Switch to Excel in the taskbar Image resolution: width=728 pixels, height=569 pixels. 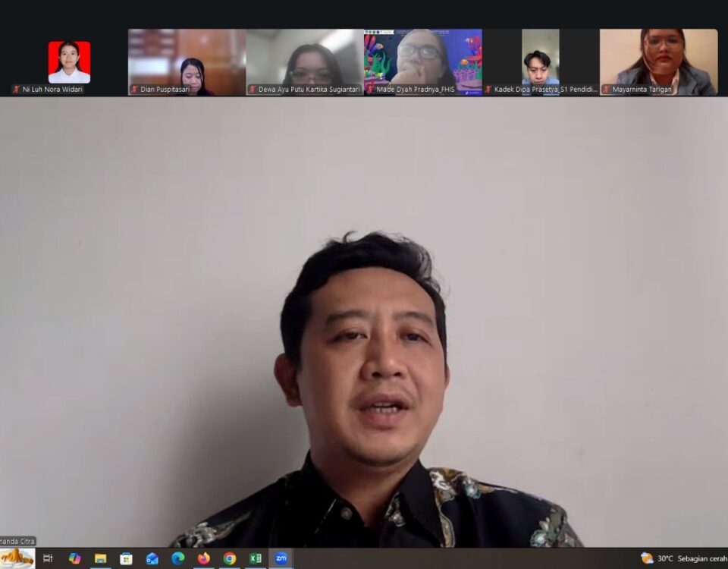[x=255, y=558]
